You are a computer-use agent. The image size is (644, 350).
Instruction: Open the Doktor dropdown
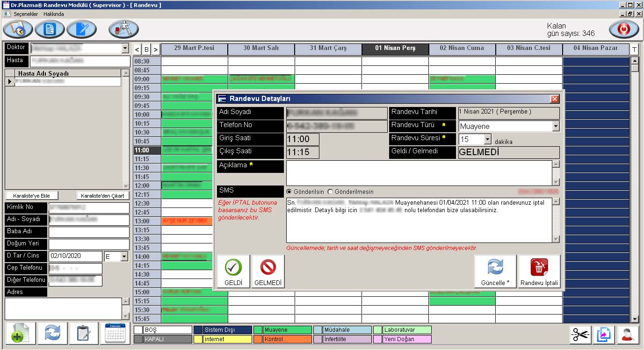(125, 49)
